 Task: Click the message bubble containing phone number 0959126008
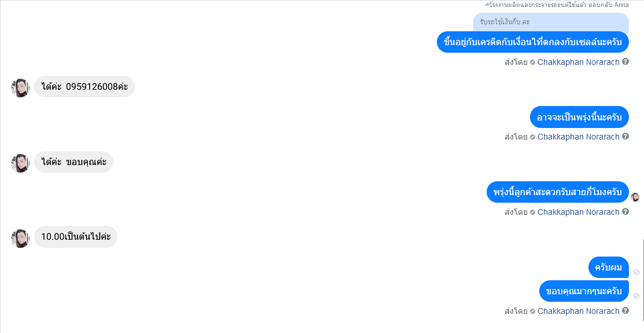pyautogui.click(x=84, y=87)
